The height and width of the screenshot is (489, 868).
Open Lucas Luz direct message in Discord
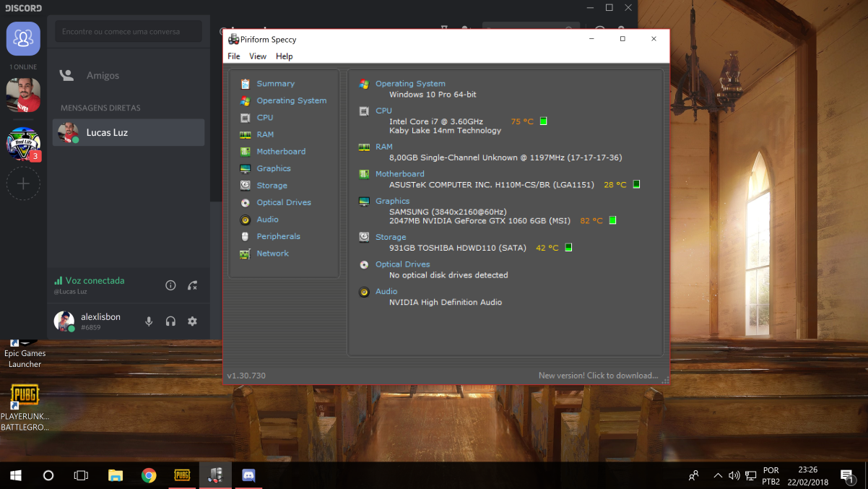[x=129, y=133]
